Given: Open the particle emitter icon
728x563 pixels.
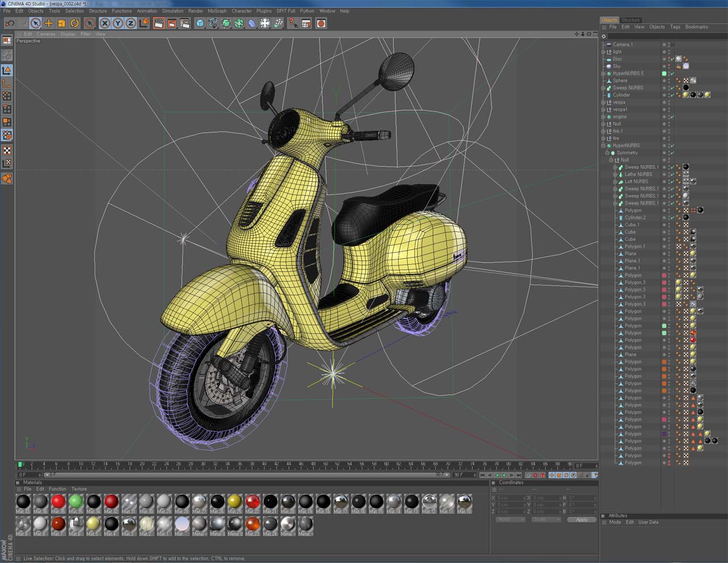Looking at the screenshot, I should pos(278,23).
